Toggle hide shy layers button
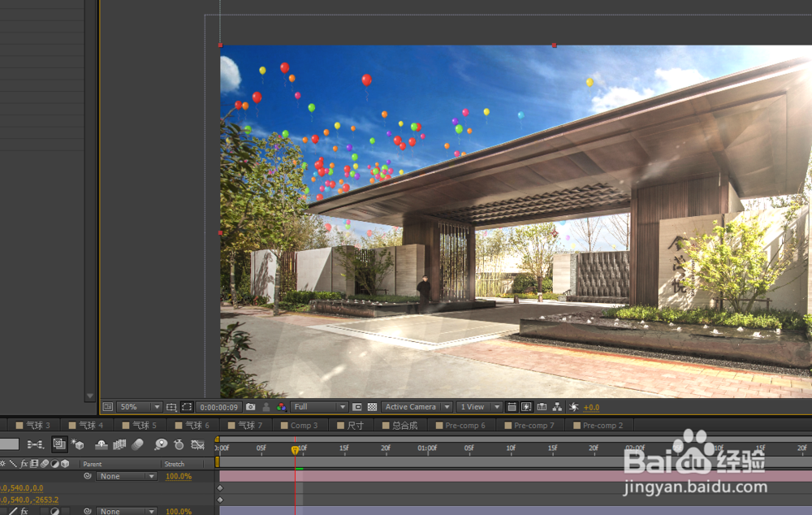Viewport: 812px width, 515px height. click(101, 444)
